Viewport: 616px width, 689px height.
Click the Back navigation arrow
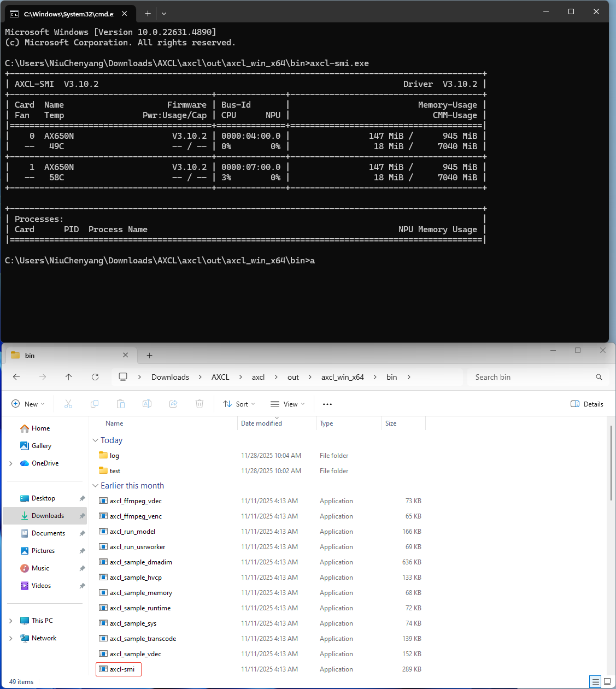click(16, 377)
